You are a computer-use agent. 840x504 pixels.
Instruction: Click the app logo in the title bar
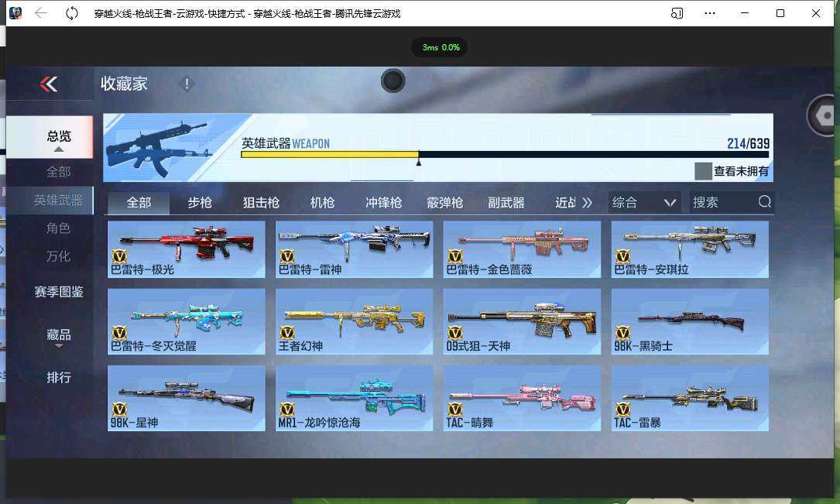click(x=15, y=13)
